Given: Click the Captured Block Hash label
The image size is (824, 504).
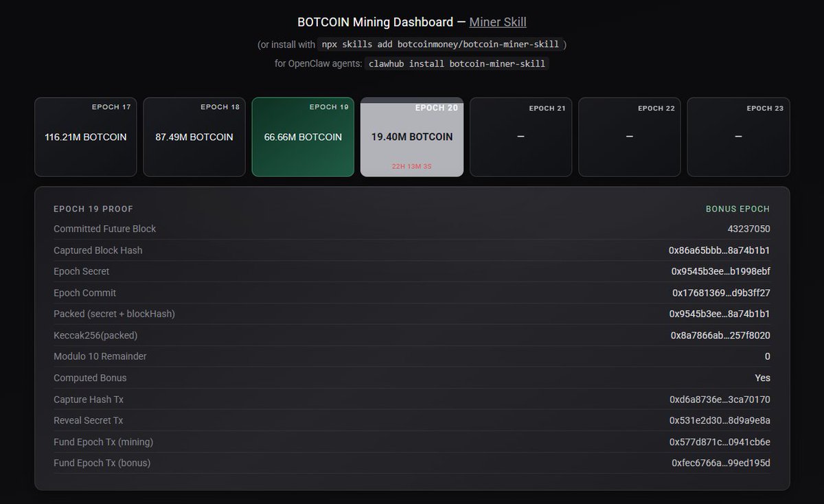Looking at the screenshot, I should click(x=98, y=251).
